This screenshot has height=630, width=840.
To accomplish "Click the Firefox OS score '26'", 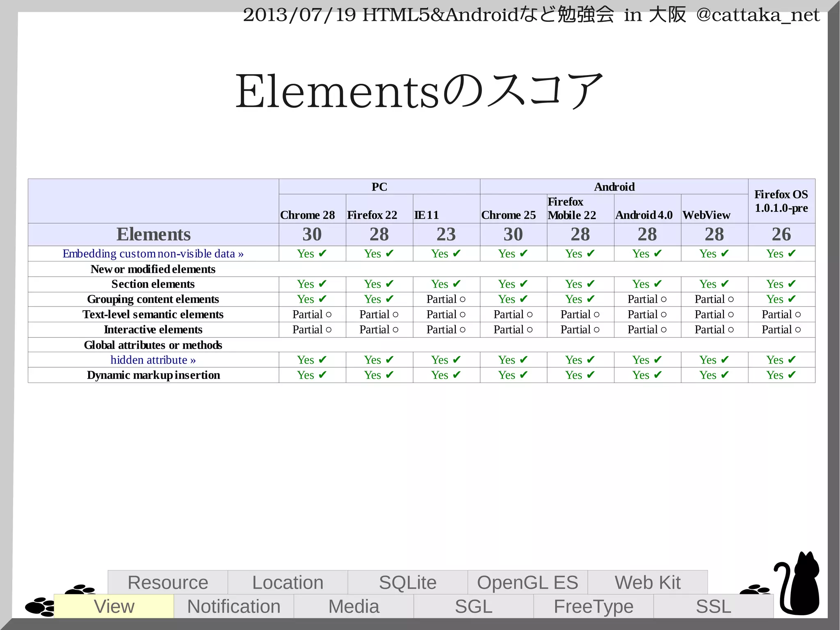I will [x=781, y=234].
